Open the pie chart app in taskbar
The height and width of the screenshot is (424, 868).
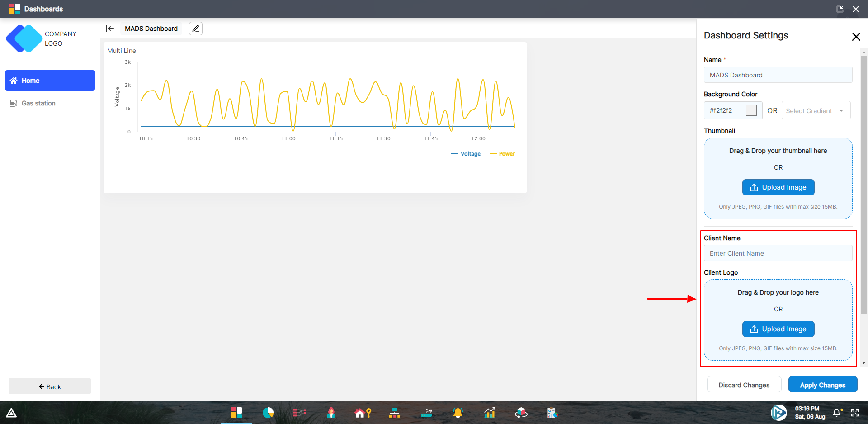[268, 413]
